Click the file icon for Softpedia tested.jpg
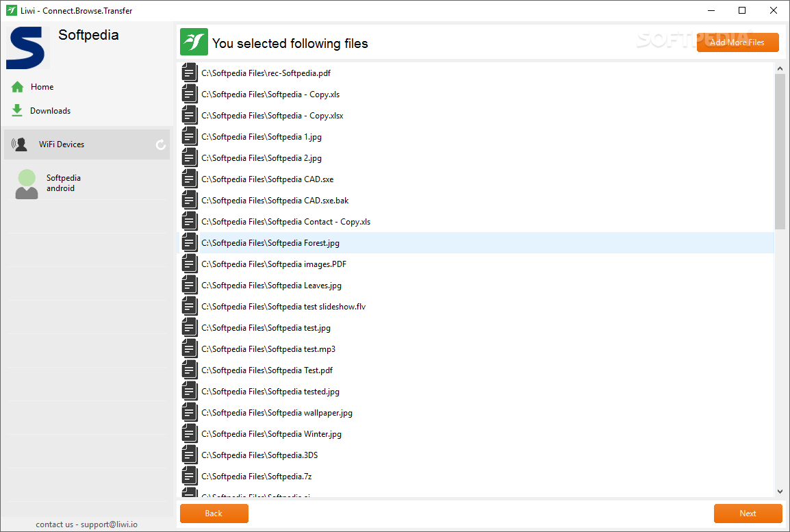This screenshot has height=532, width=790. [190, 390]
